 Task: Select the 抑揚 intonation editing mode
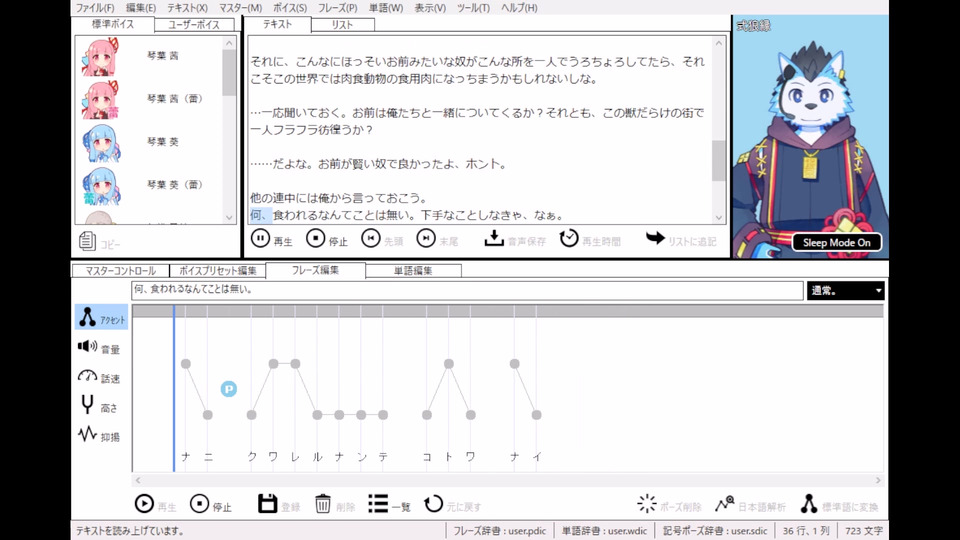coord(99,435)
